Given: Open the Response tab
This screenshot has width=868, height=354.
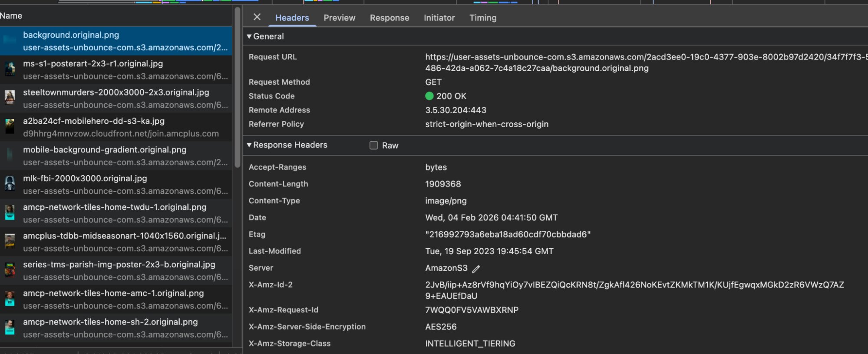Looking at the screenshot, I should point(389,18).
